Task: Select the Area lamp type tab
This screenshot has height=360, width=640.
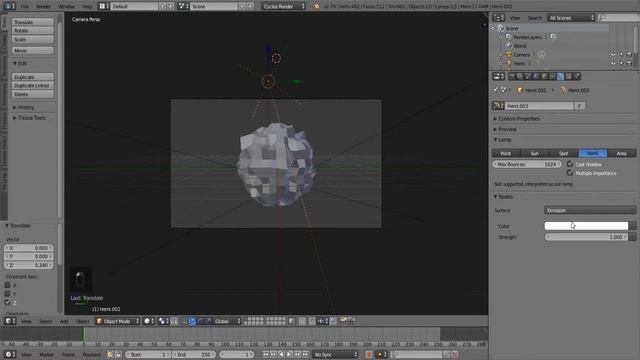Action: pos(622,153)
